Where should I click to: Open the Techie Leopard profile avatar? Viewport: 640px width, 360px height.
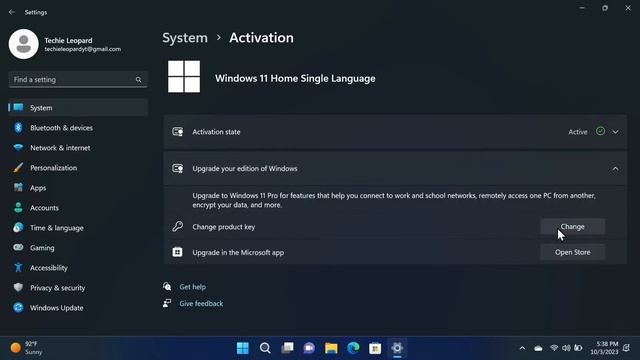pyautogui.click(x=24, y=44)
